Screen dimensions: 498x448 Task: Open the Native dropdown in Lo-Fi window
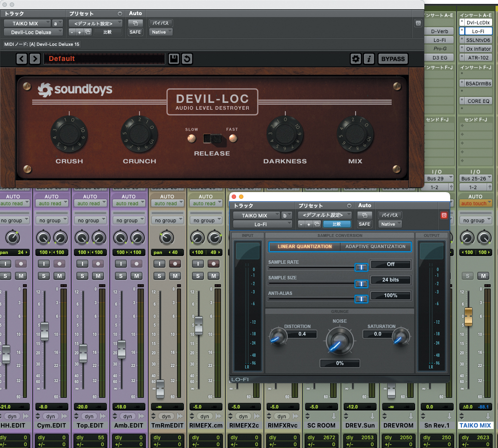click(390, 224)
